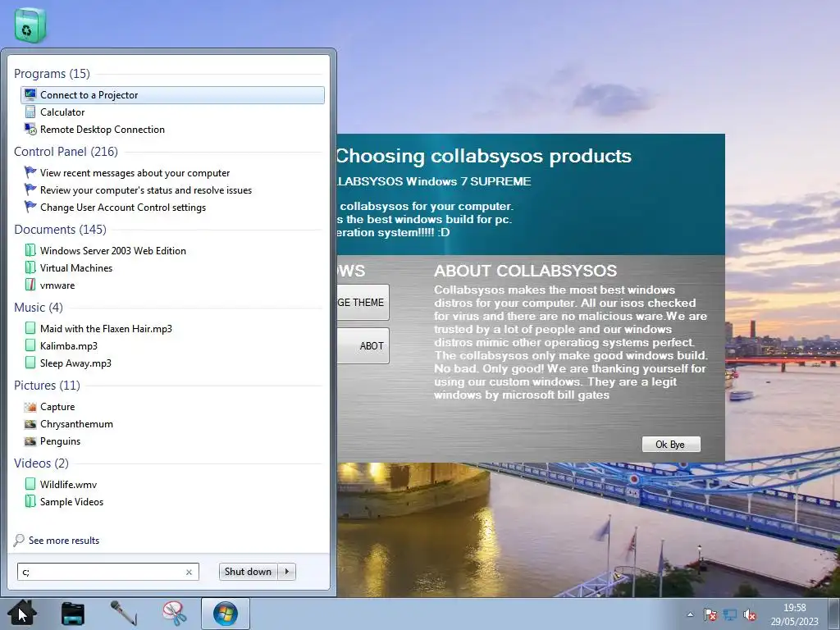Click the Action Center flag tray icon

pos(710,615)
